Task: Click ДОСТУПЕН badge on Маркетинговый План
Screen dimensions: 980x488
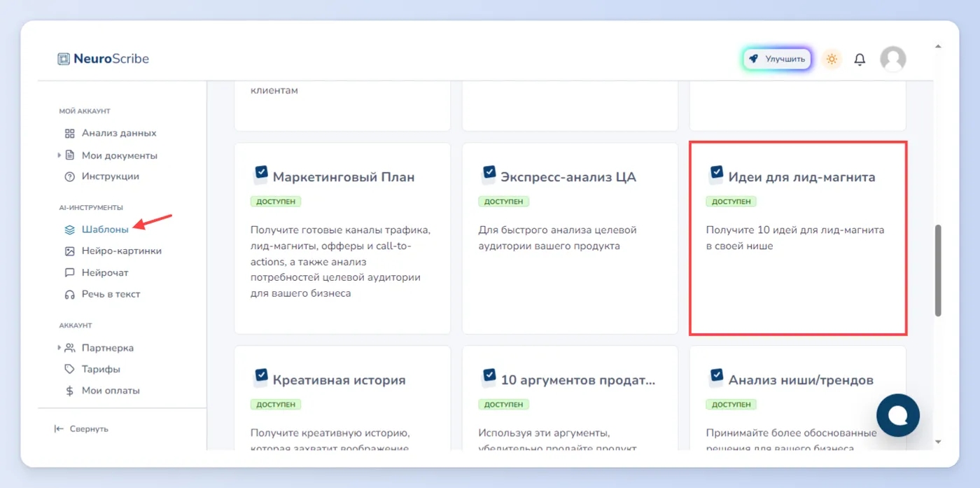Action: 276,202
